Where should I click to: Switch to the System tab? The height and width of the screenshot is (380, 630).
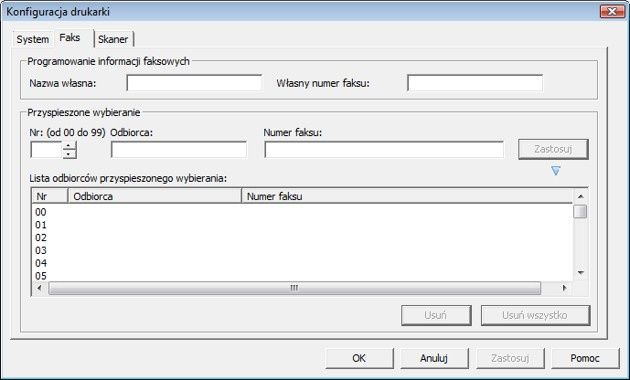[33, 39]
